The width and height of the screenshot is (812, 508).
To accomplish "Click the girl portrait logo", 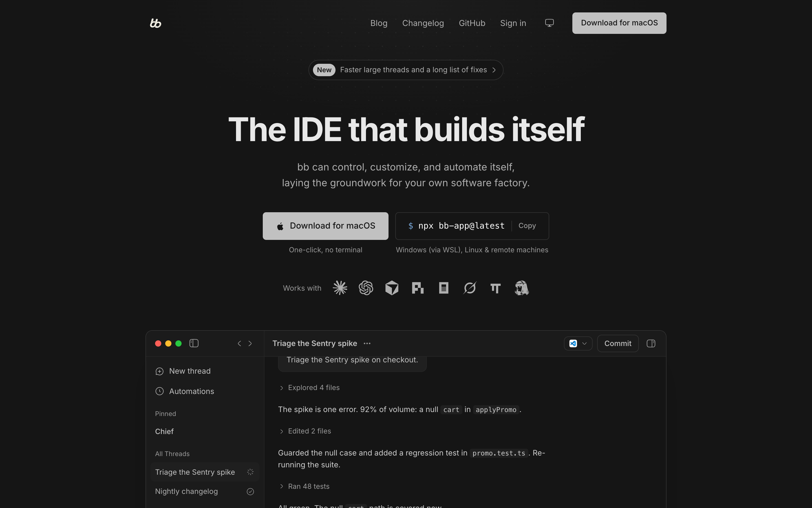I will (521, 288).
